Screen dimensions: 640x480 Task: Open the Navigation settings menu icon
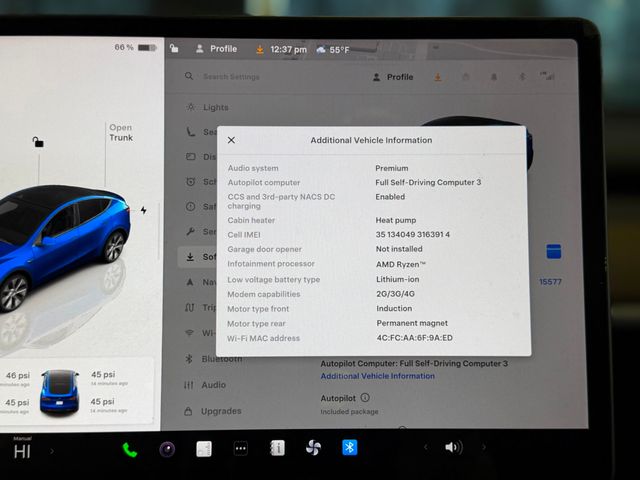tap(190, 282)
